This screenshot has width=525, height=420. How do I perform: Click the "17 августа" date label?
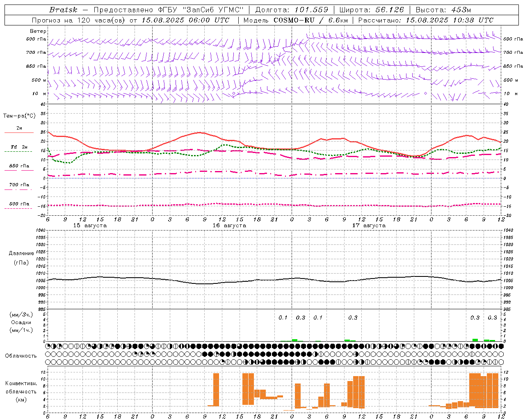tap(369, 226)
